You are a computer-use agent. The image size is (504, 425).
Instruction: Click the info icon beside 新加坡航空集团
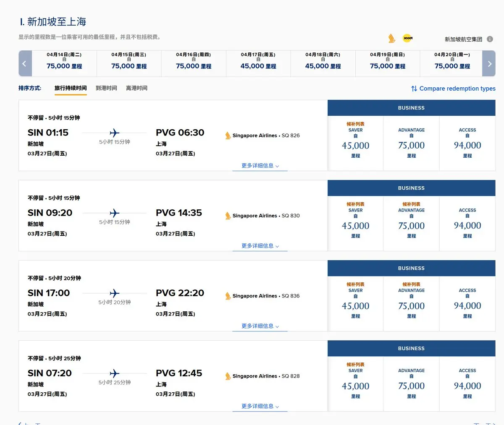coord(490,39)
